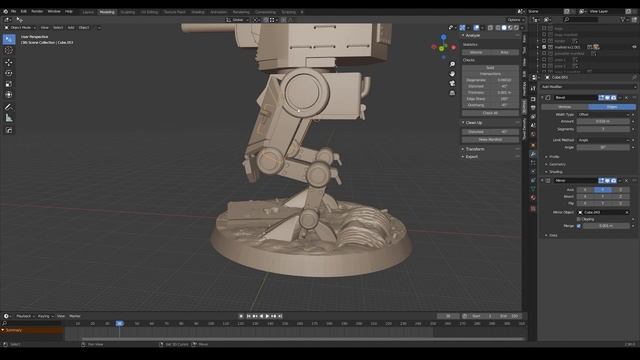
Task: Jump to the timeline end frame
Action: [280, 316]
